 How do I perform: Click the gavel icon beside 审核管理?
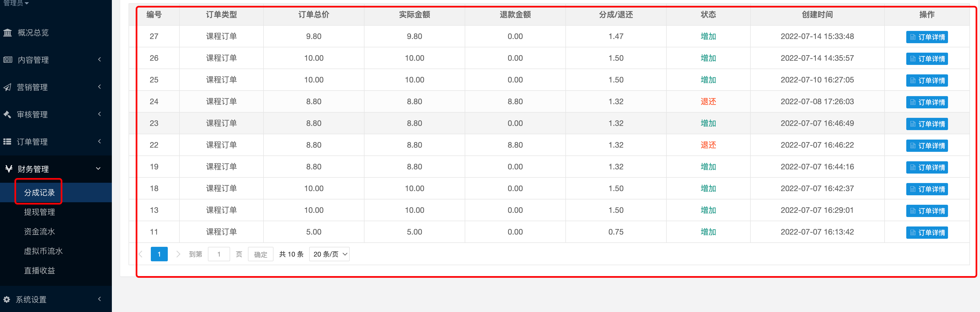coord(7,115)
